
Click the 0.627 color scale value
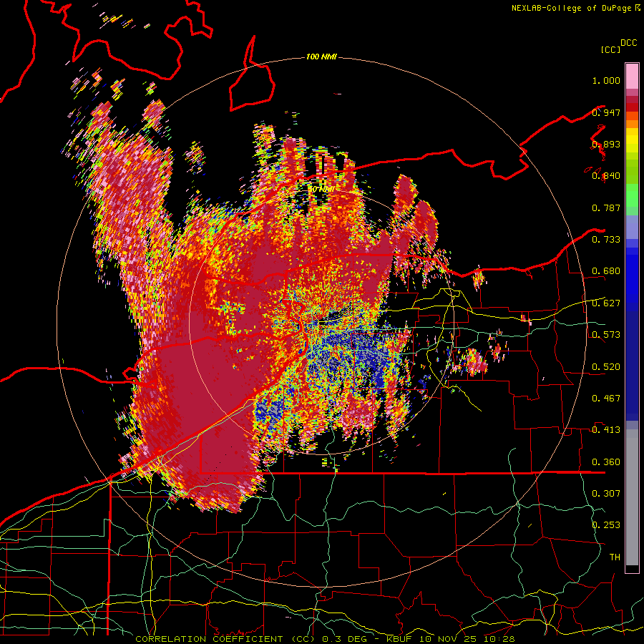pyautogui.click(x=606, y=303)
